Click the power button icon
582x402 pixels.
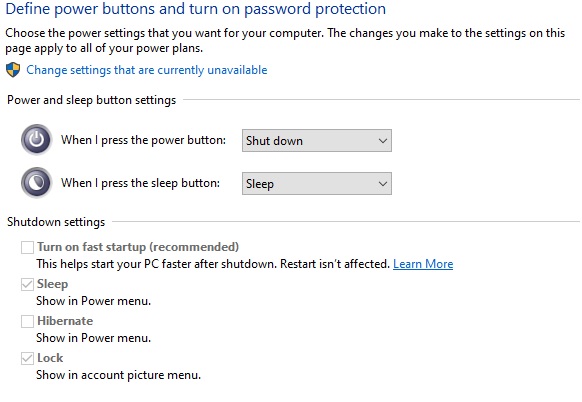point(36,140)
